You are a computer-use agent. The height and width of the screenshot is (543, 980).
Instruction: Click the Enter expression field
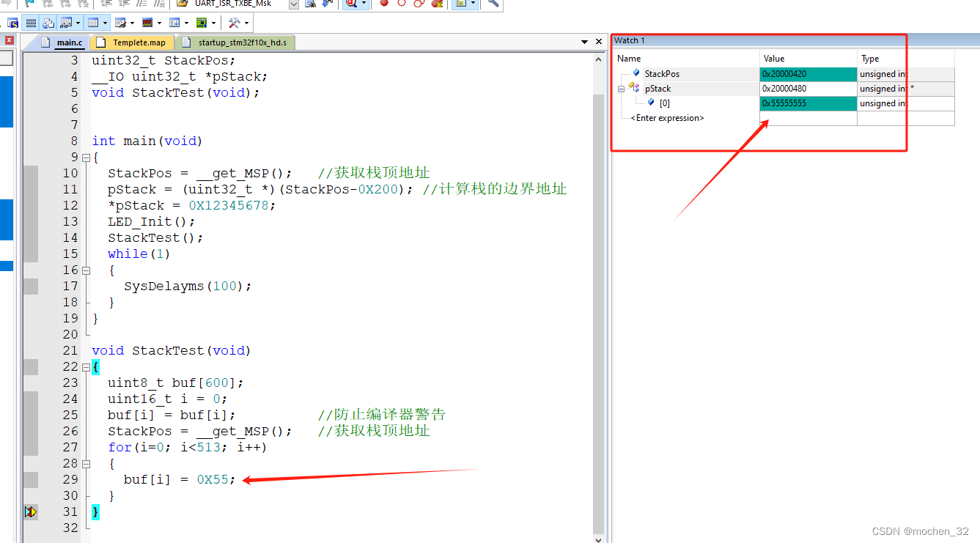click(667, 118)
